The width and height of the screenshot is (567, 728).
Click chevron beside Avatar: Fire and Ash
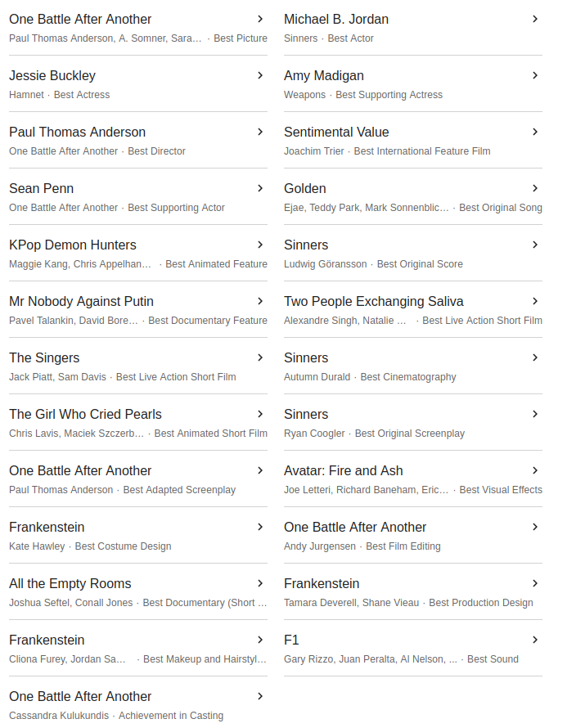pos(535,470)
